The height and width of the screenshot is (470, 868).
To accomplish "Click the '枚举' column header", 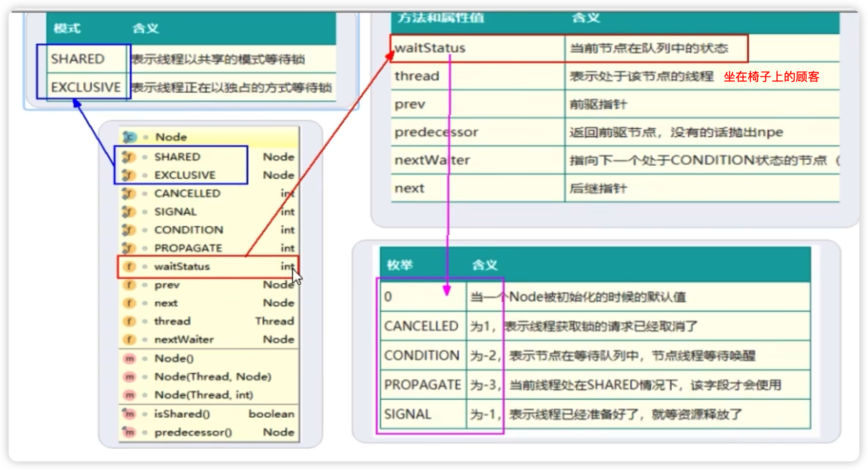I will click(x=399, y=265).
